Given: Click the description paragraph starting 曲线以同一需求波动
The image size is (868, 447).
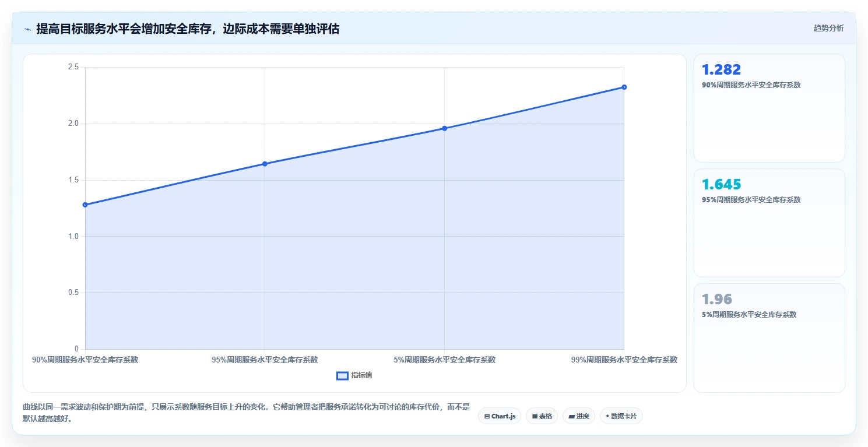Looking at the screenshot, I should (x=246, y=413).
